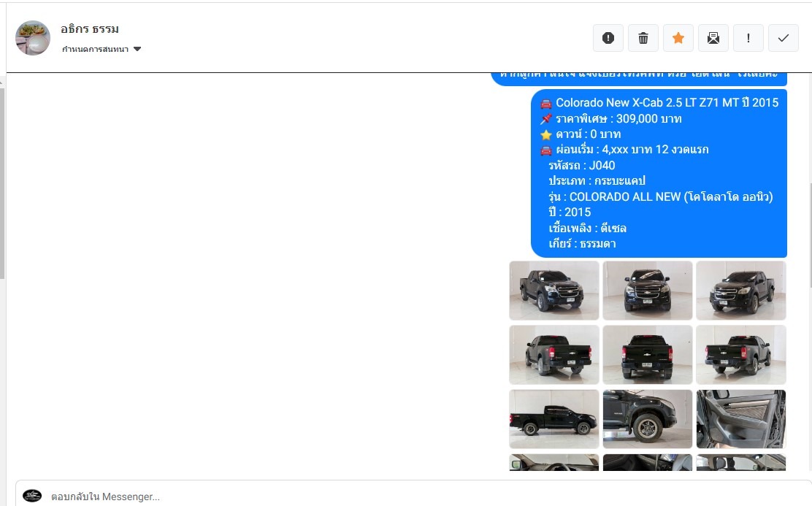
Task: Open the อธิกร ธรรม contact name
Action: click(90, 29)
